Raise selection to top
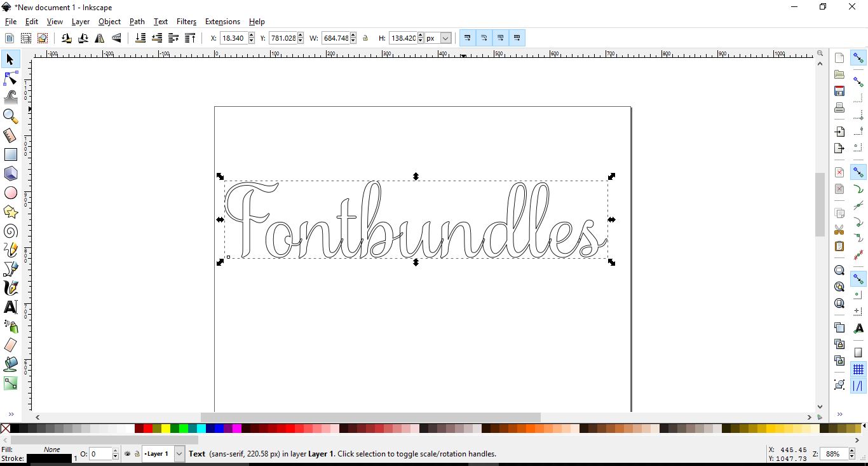The height and width of the screenshot is (466, 868). pyautogui.click(x=190, y=38)
